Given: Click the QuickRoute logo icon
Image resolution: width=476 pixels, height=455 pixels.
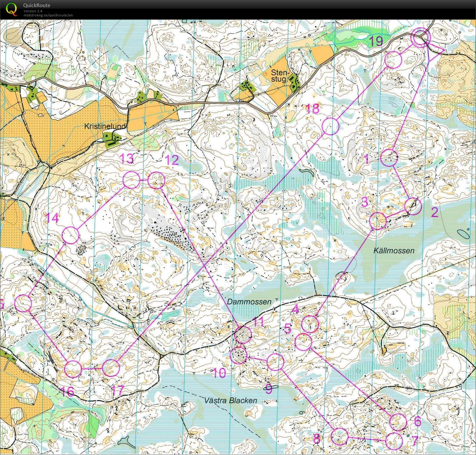Looking at the screenshot, I should click(11, 9).
